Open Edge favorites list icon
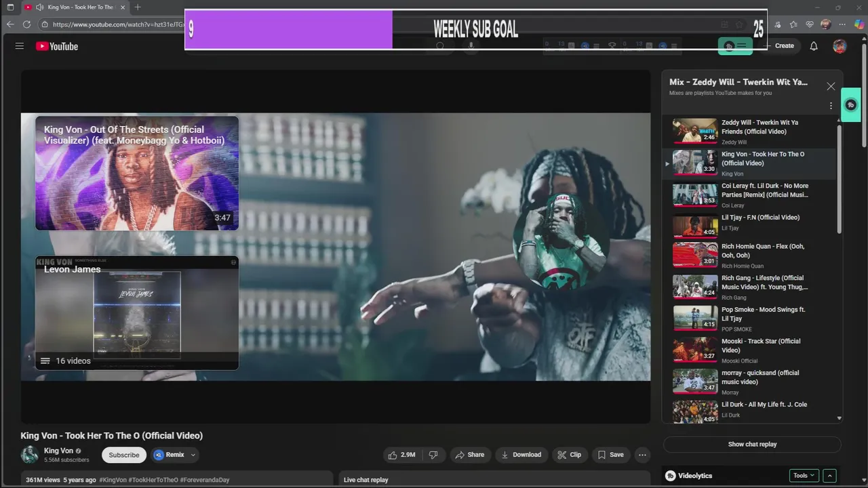 (793, 24)
